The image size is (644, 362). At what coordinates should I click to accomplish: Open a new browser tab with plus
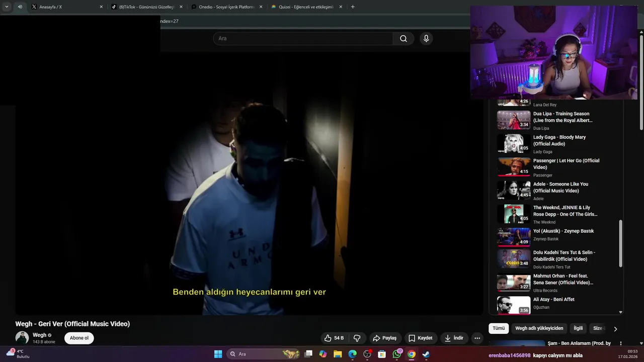coord(353,7)
